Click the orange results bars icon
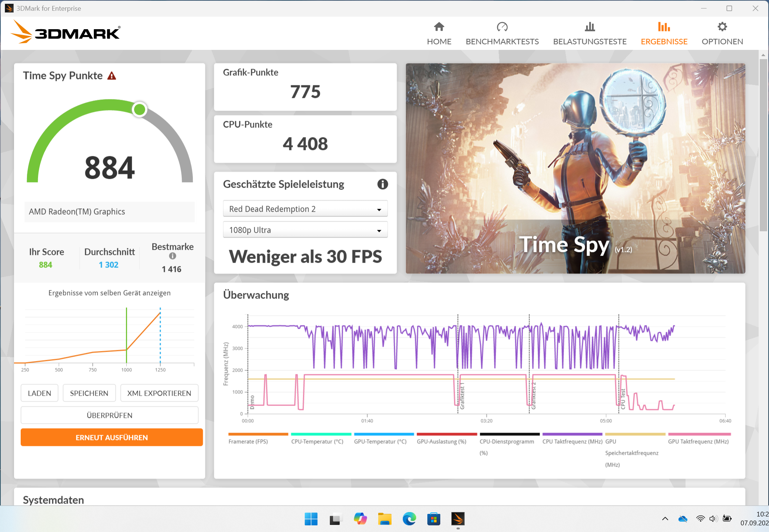 [x=664, y=27]
